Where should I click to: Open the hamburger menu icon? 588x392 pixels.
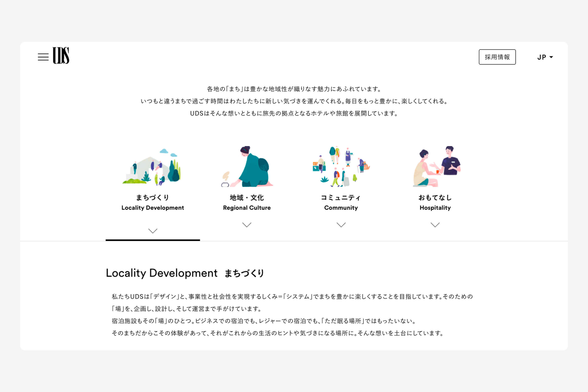pyautogui.click(x=43, y=57)
